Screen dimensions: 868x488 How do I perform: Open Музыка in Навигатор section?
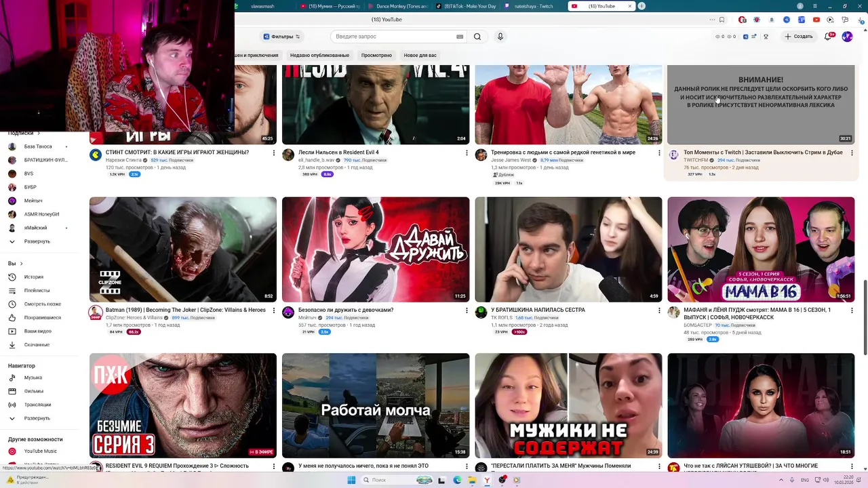pos(33,378)
